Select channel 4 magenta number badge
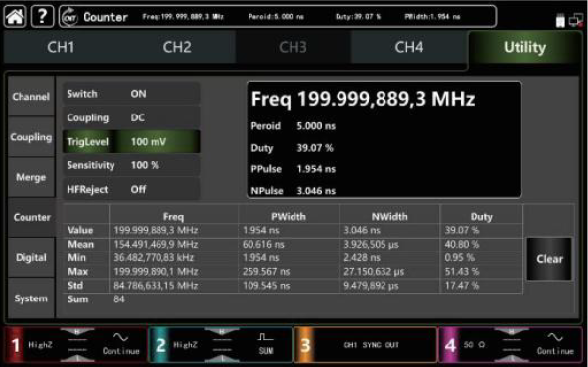 (x=450, y=344)
